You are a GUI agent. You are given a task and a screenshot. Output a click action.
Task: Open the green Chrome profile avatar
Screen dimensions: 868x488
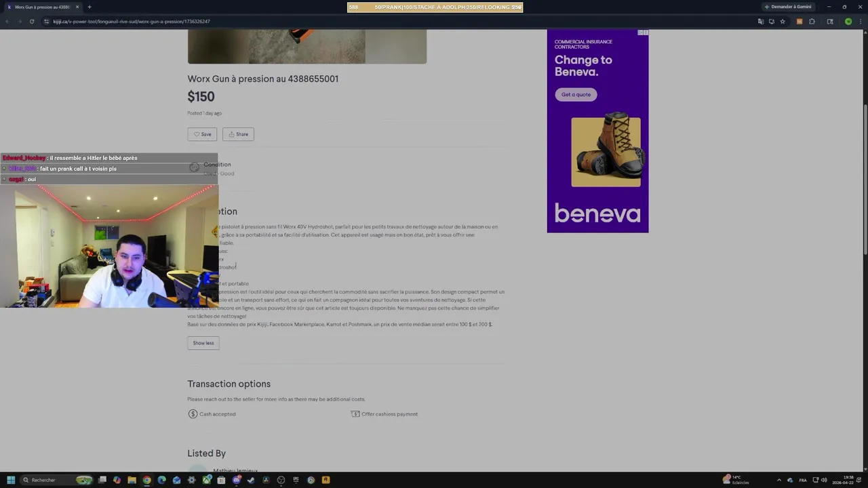coord(848,22)
